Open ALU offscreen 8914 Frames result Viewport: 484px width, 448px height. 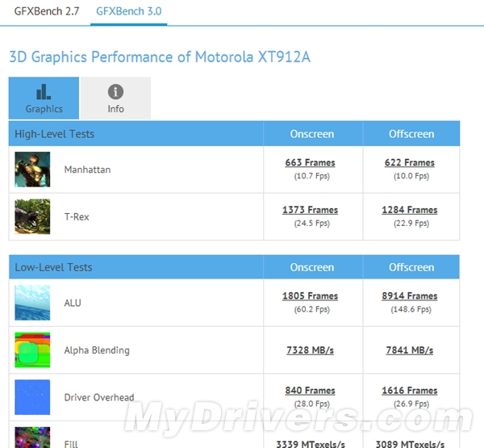point(410,295)
